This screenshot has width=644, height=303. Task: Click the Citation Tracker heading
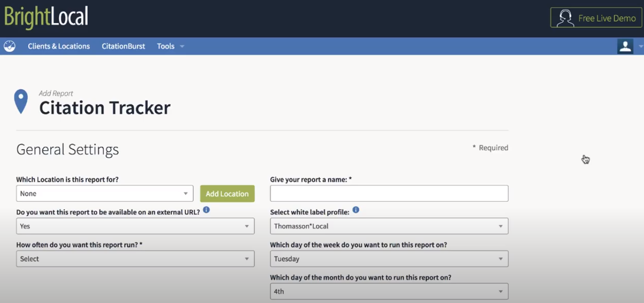click(x=105, y=108)
